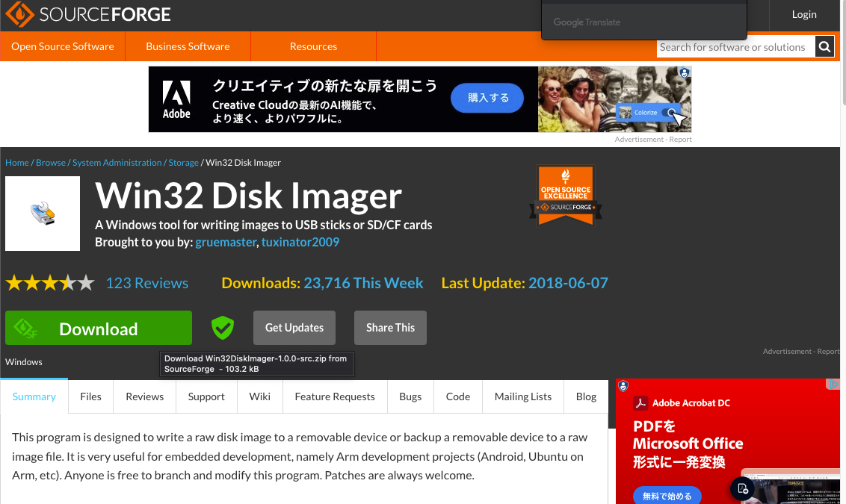Click the Open Source Excellence badge
Screen dimensions: 846x504
pos(566,195)
